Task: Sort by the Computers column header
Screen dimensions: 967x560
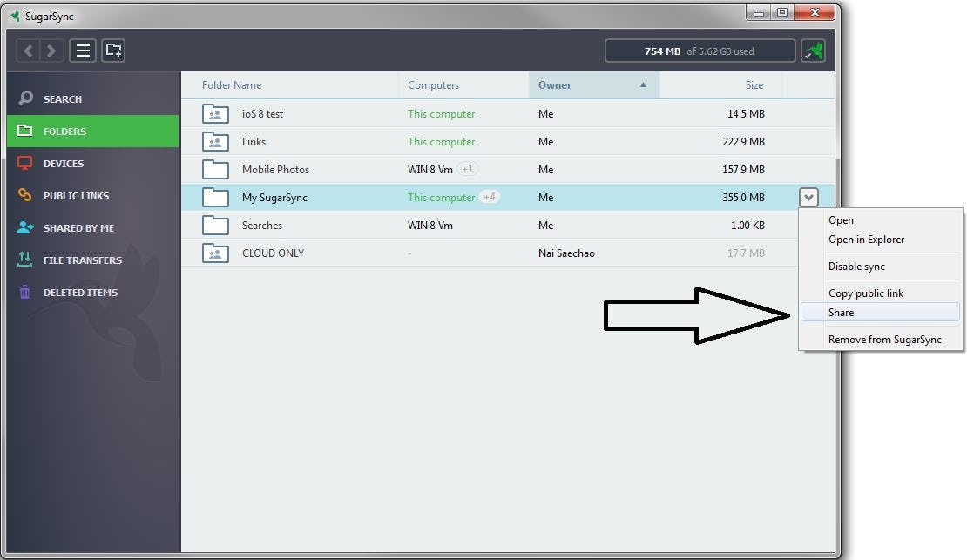Action: point(433,85)
